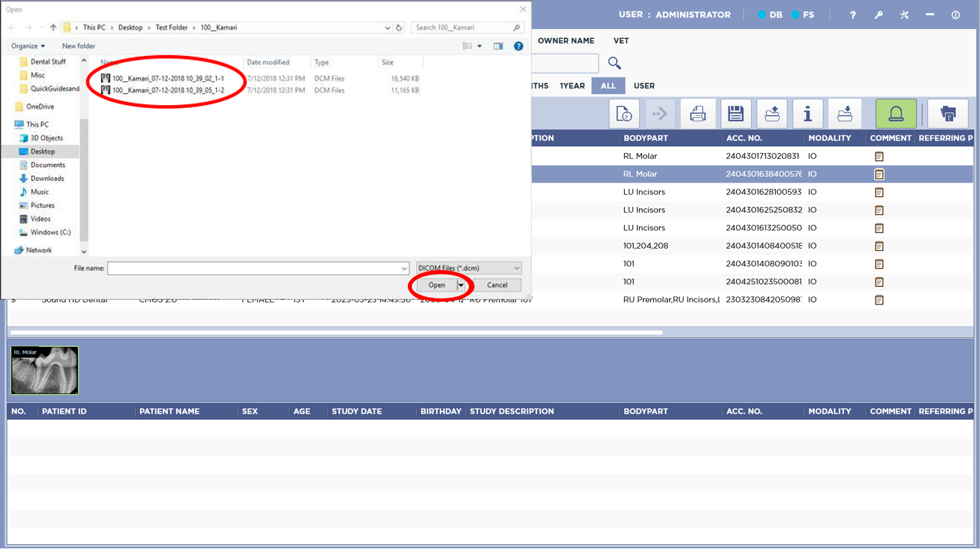Viewport: 980px width, 549px height.
Task: Click the tray with down arrow icon
Action: click(845, 114)
